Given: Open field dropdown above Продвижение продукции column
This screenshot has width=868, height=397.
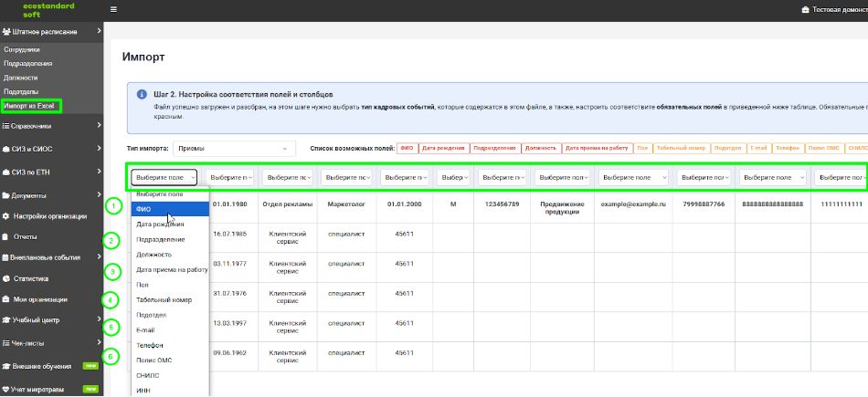Looking at the screenshot, I should coord(563,177).
